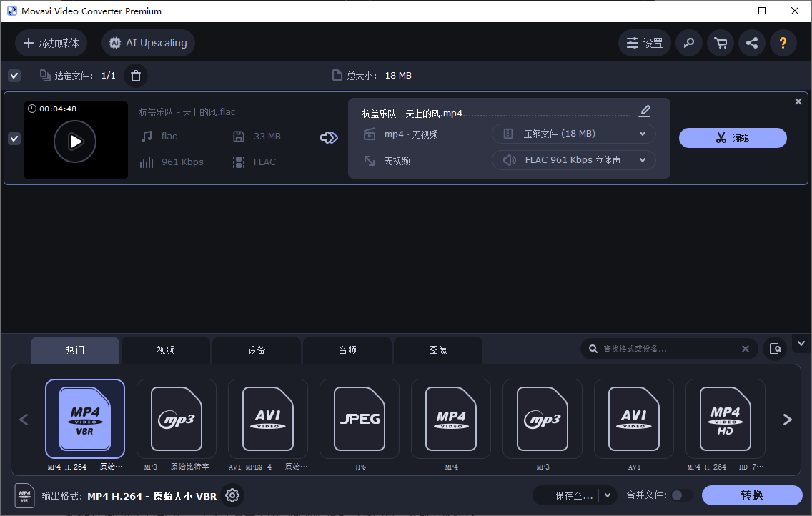Open the shopping cart
812x516 pixels.
tap(720, 43)
